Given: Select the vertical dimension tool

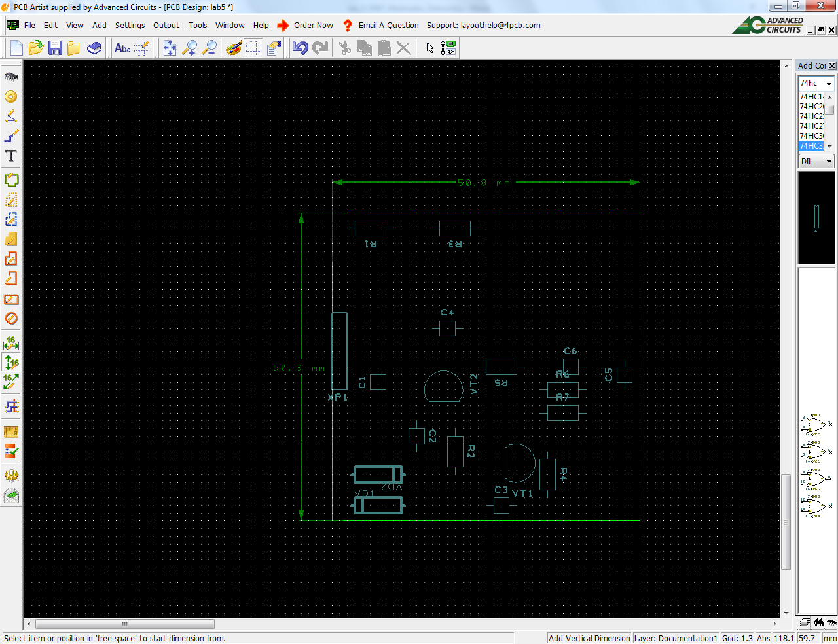Looking at the screenshot, I should point(11,362).
